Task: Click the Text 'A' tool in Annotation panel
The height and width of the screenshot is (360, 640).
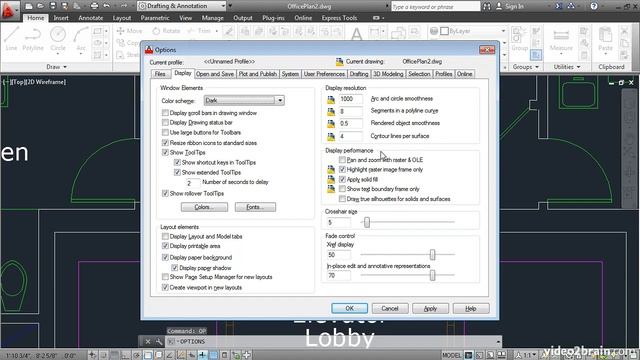Action: point(356,34)
